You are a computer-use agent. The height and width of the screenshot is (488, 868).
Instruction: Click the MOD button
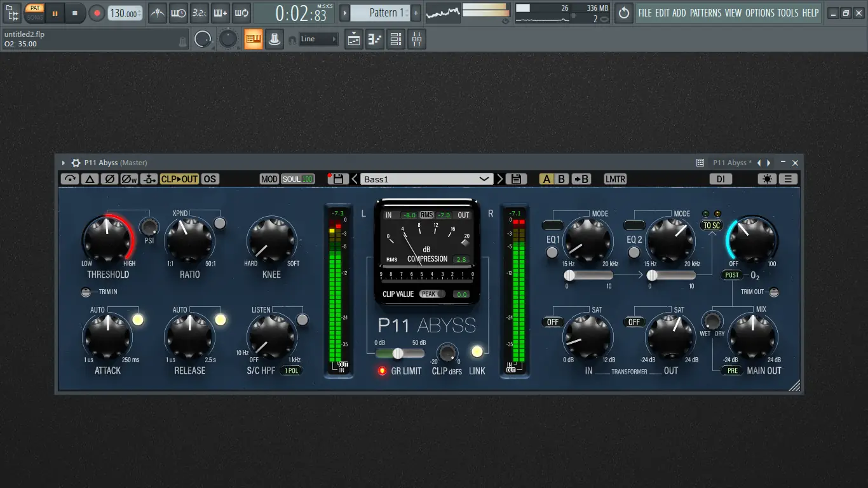(x=269, y=179)
